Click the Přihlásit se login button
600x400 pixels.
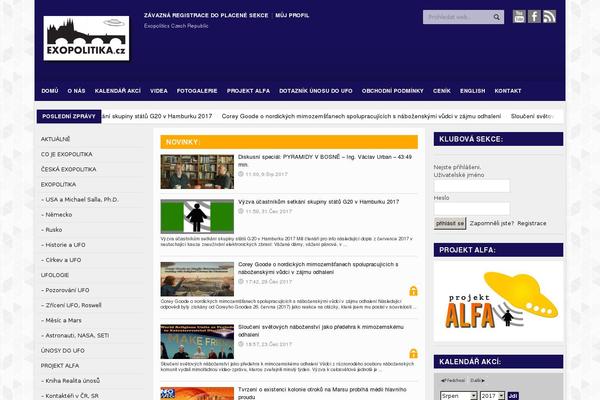tap(450, 223)
